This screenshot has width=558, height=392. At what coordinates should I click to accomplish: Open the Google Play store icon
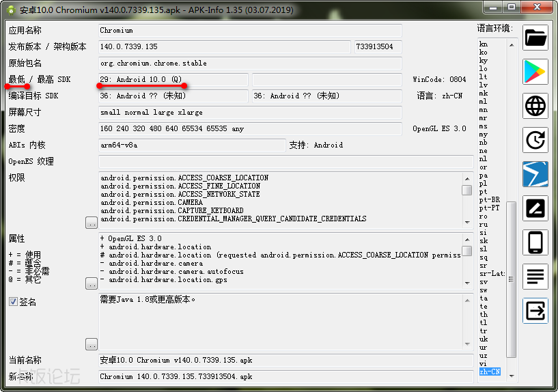point(535,72)
